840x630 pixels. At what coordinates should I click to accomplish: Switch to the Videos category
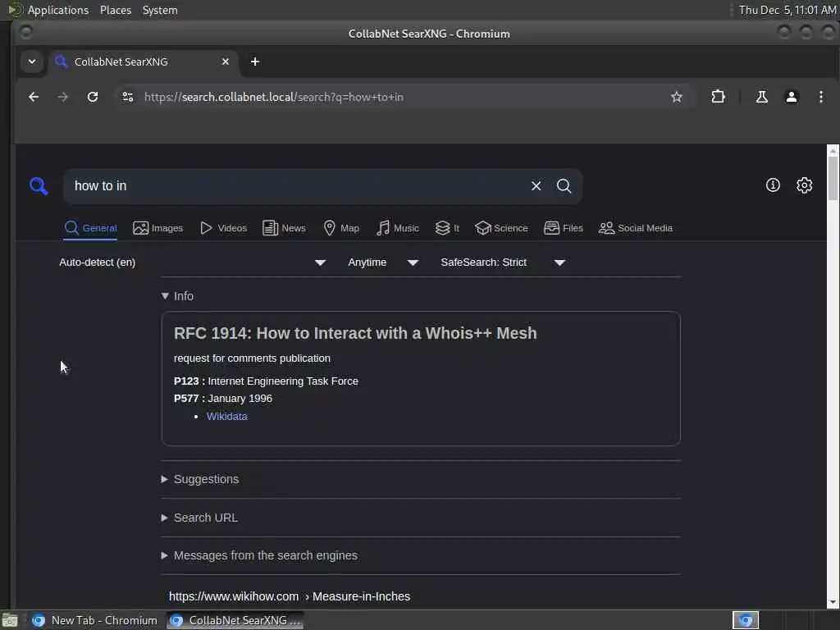click(223, 228)
